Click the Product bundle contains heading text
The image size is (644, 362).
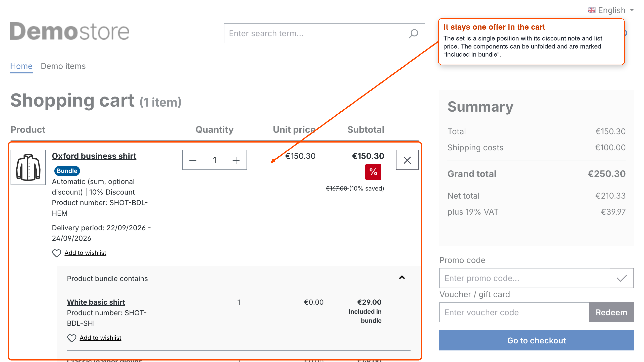click(x=107, y=279)
